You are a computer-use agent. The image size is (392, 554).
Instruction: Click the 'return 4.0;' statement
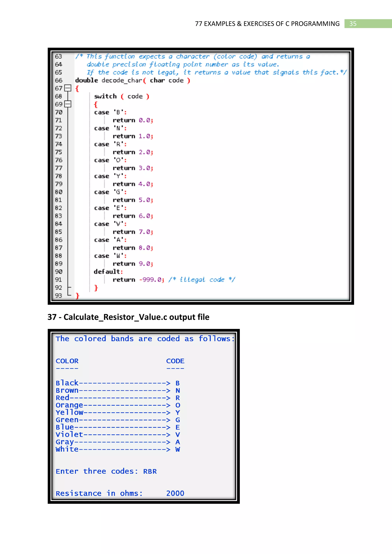tap(133, 184)
